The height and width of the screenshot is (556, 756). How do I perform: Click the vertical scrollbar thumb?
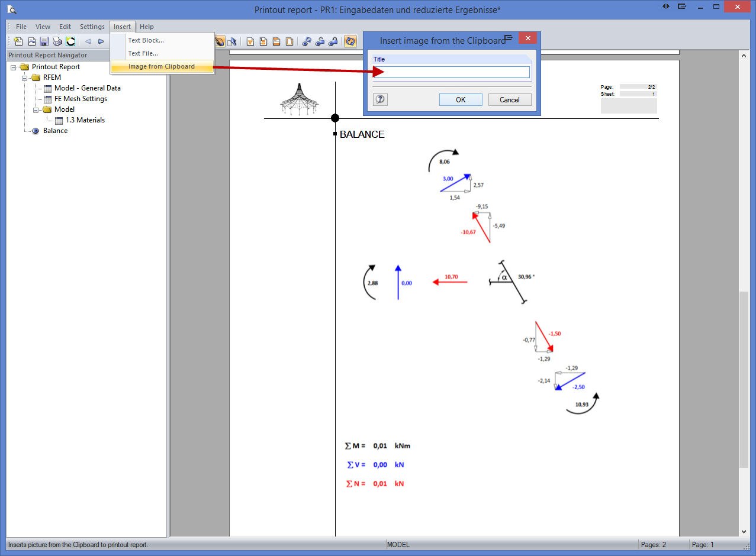tap(744, 379)
